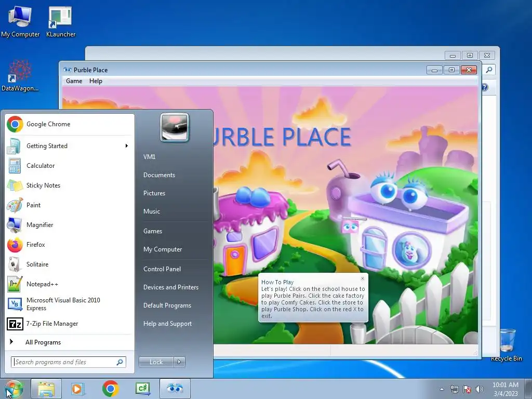Open Help and Support
The image size is (532, 399).
tap(175, 324)
